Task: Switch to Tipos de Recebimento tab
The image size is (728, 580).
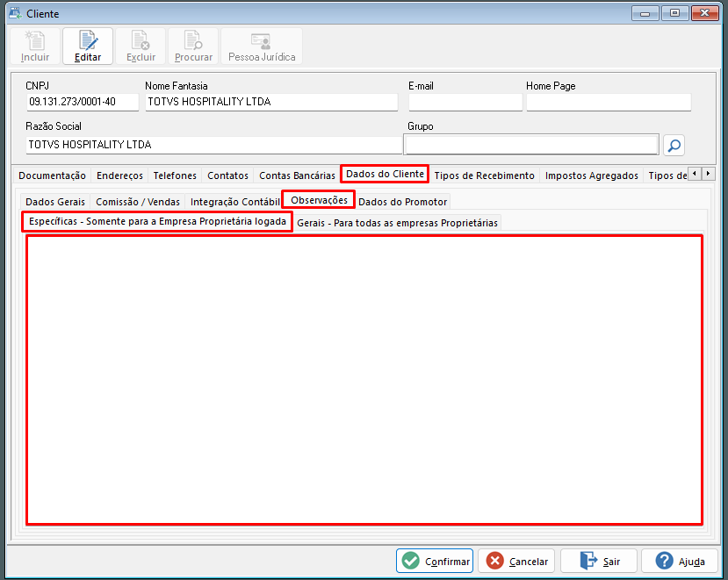Action: click(484, 175)
